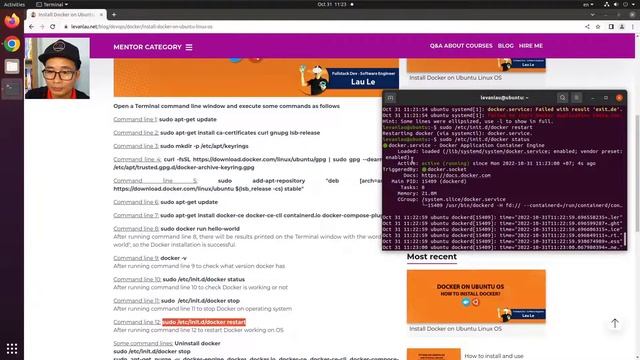Click docs.docker.com URL in terminal
The width and height of the screenshot is (640, 360).
[456, 176]
